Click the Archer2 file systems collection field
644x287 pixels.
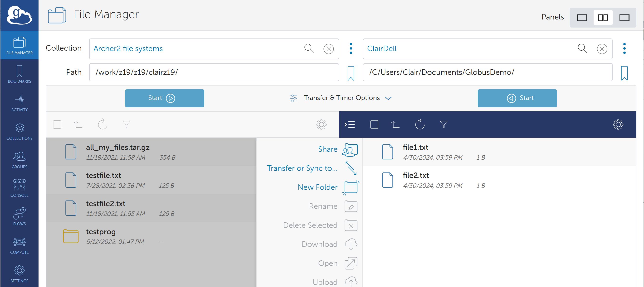point(214,49)
